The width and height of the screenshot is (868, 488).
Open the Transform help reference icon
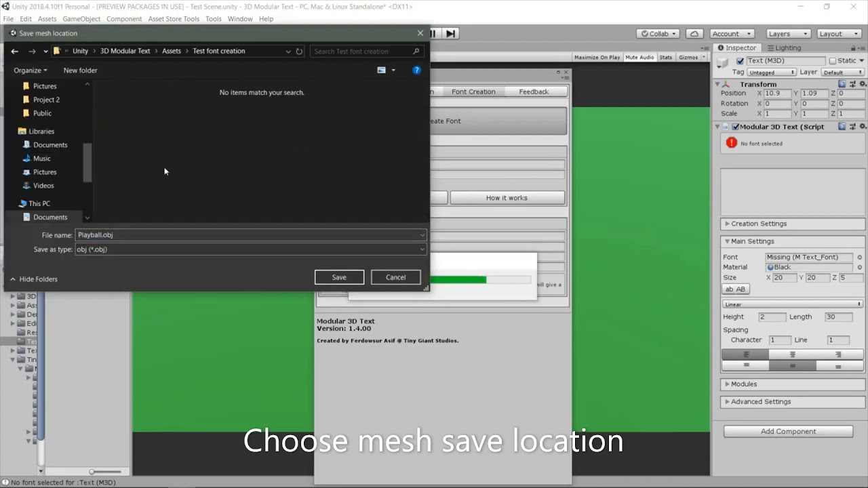(x=842, y=84)
